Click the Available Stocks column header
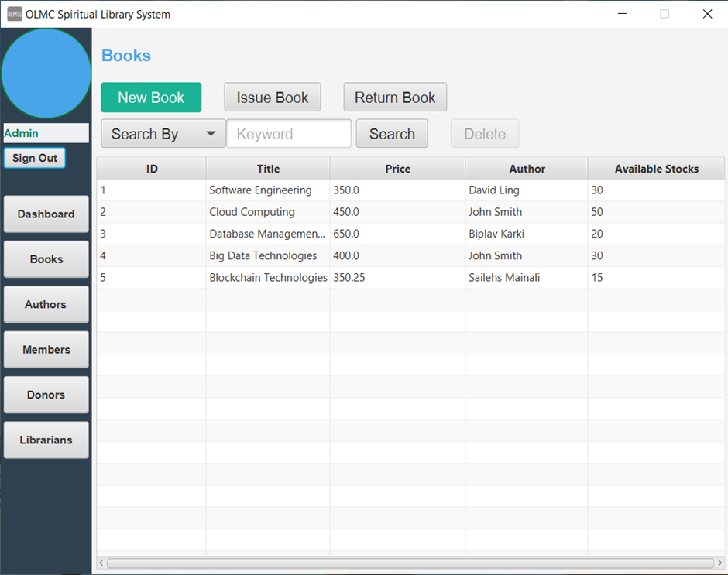The height and width of the screenshot is (575, 728). [x=655, y=169]
